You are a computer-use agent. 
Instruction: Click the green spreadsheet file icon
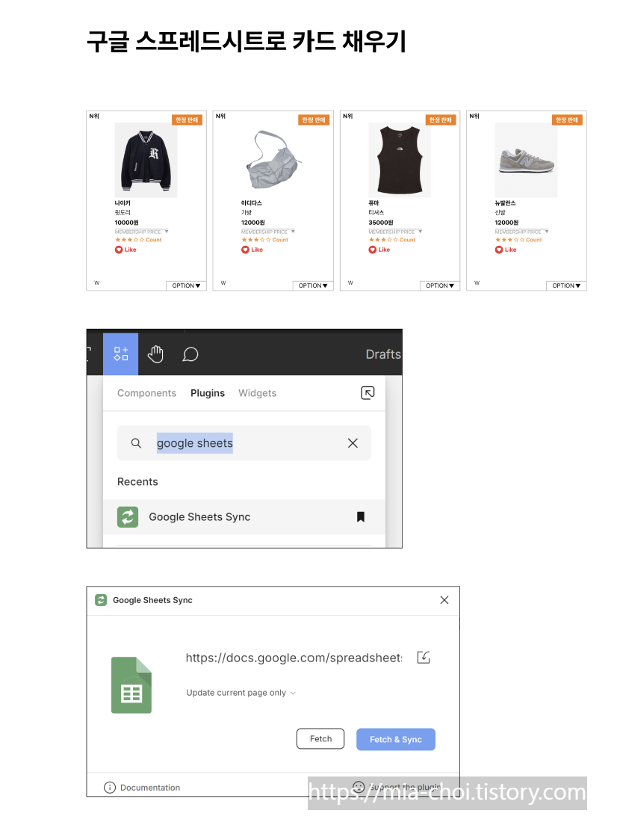(x=131, y=685)
